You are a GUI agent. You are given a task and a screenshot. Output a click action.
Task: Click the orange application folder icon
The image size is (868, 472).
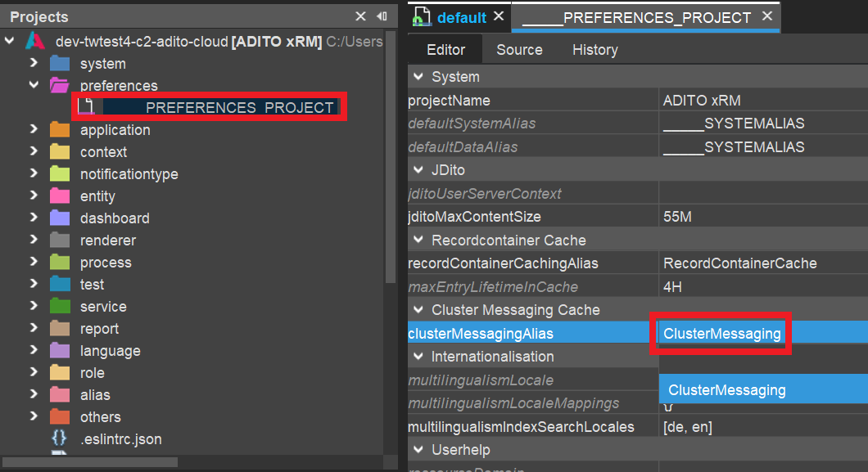coord(60,130)
